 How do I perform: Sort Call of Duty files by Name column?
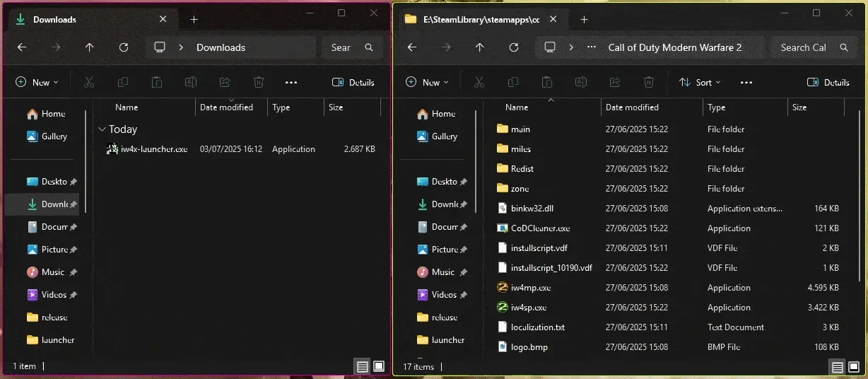(x=517, y=107)
